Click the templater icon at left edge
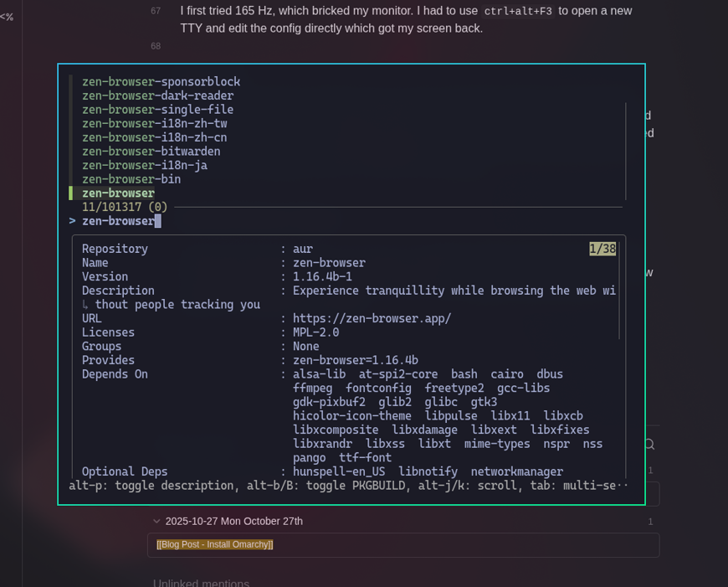This screenshot has height=587, width=728. point(7,17)
